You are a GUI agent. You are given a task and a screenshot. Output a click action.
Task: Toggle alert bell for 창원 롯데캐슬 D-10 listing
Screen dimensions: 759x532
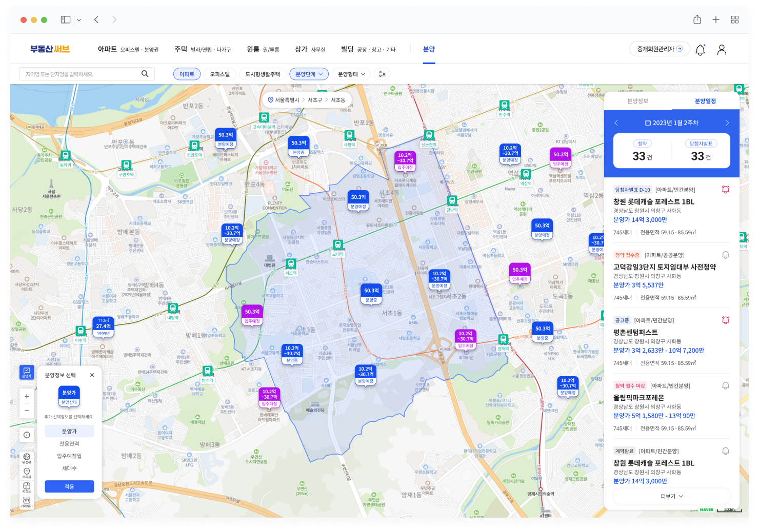point(726,190)
